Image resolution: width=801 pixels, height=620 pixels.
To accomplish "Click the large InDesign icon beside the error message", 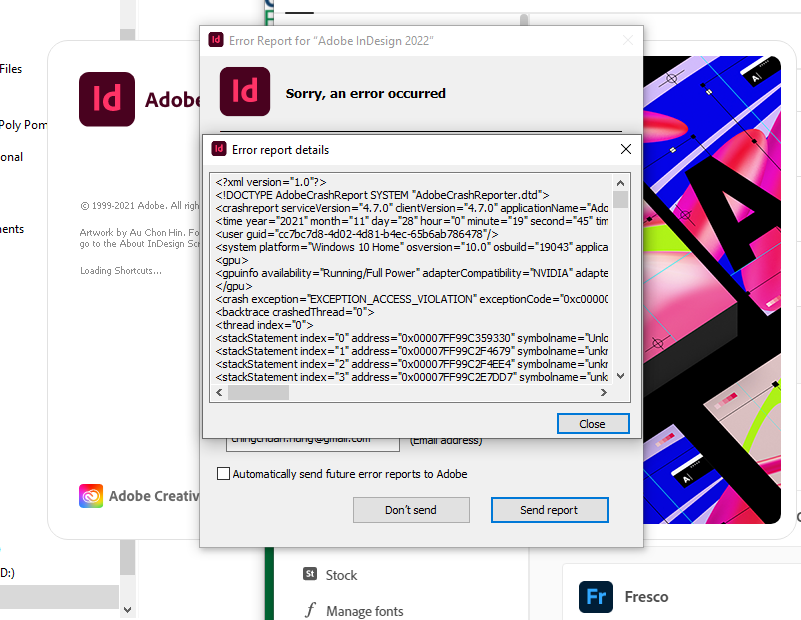I will (245, 91).
